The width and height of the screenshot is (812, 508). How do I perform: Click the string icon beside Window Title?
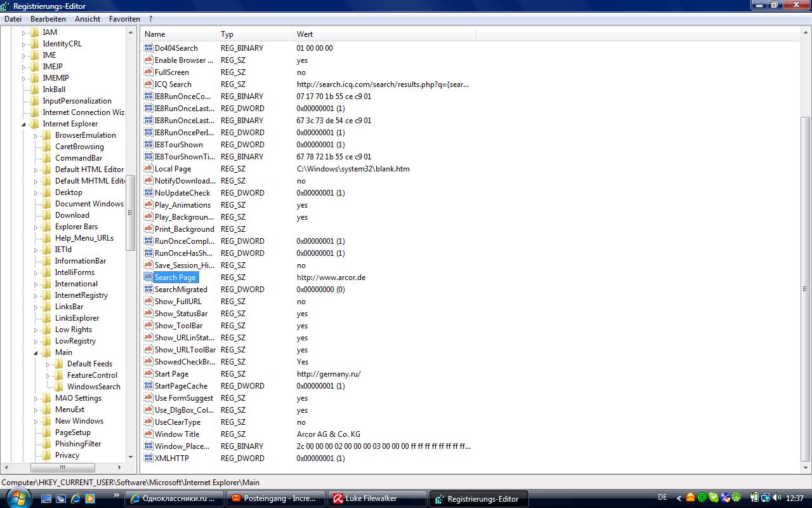[x=148, y=434]
